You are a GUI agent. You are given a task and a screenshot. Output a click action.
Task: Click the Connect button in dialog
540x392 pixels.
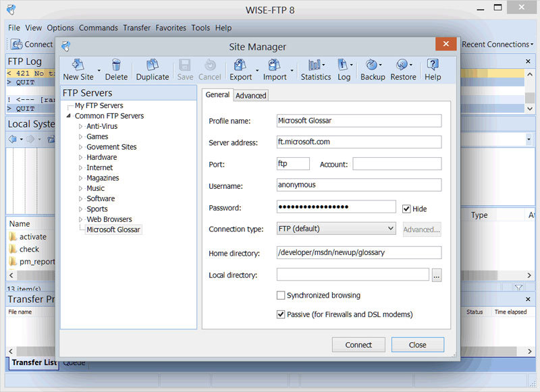click(358, 345)
